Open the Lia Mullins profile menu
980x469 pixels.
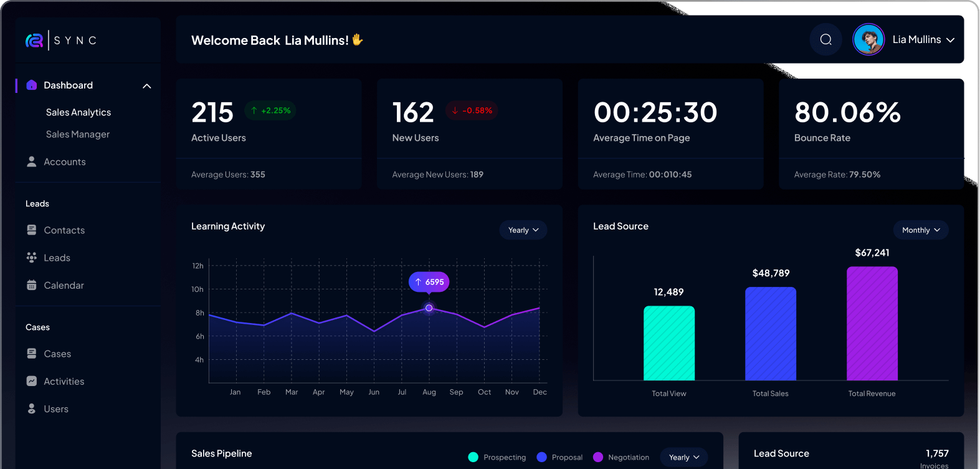923,40
